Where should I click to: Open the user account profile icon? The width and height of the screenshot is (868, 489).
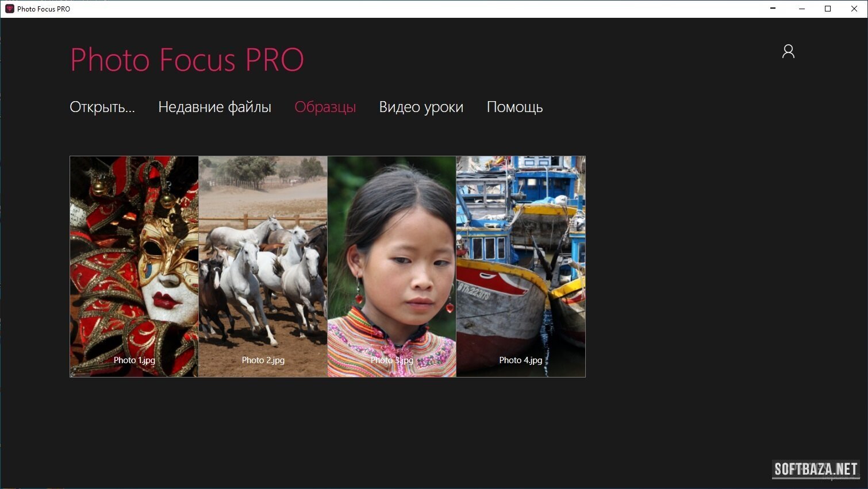788,52
